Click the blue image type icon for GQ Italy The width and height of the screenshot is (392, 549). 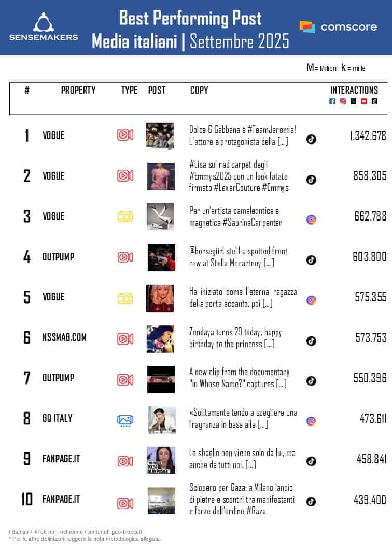point(125,420)
